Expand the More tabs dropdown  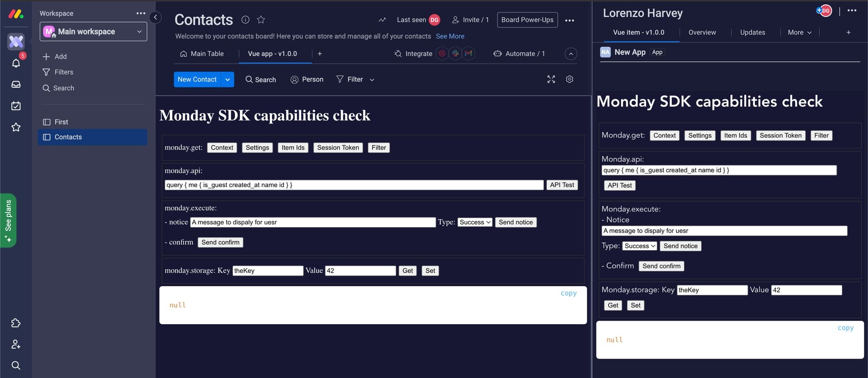pyautogui.click(x=800, y=33)
